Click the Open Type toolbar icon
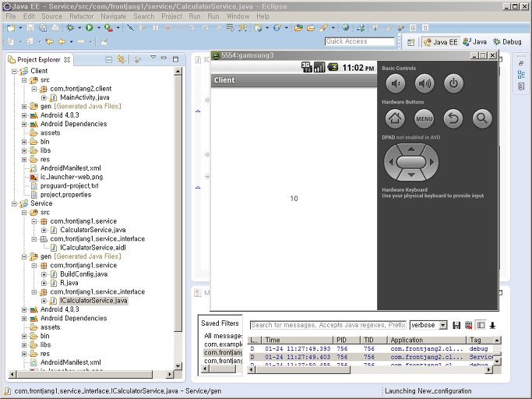Image resolution: width=532 pixels, height=399 pixels. tap(298, 28)
